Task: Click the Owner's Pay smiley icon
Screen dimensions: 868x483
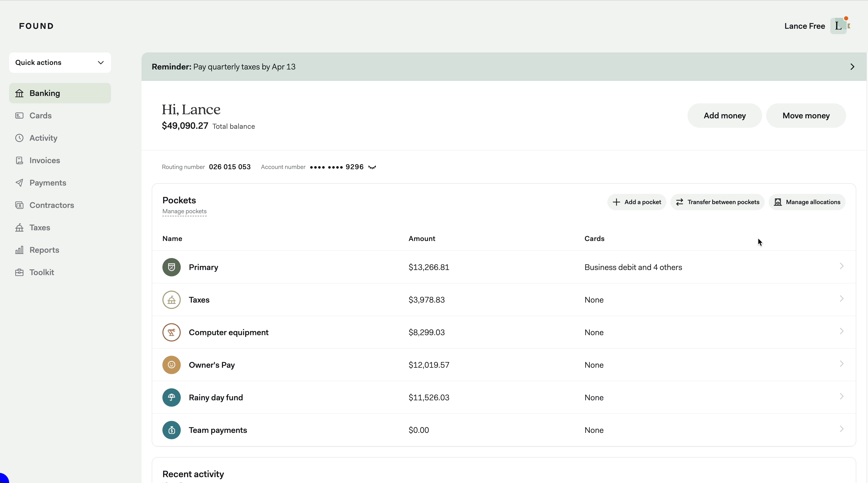Action: [x=172, y=365]
